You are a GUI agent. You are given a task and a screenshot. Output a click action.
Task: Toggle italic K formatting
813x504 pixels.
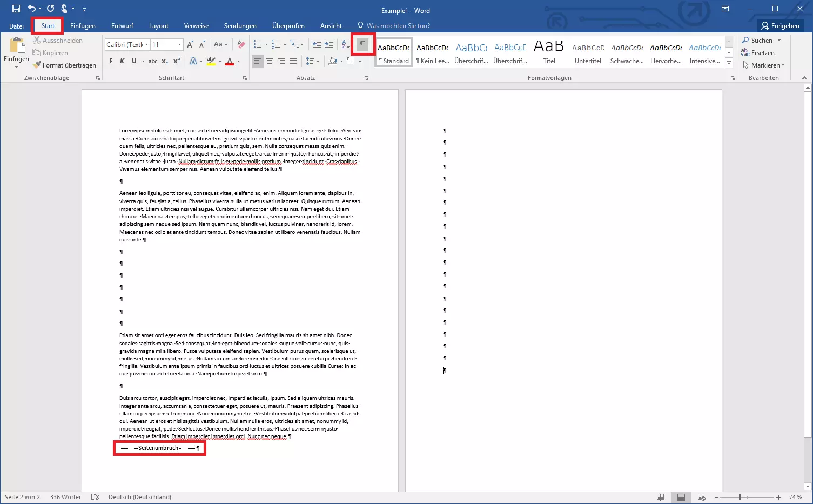tap(122, 61)
